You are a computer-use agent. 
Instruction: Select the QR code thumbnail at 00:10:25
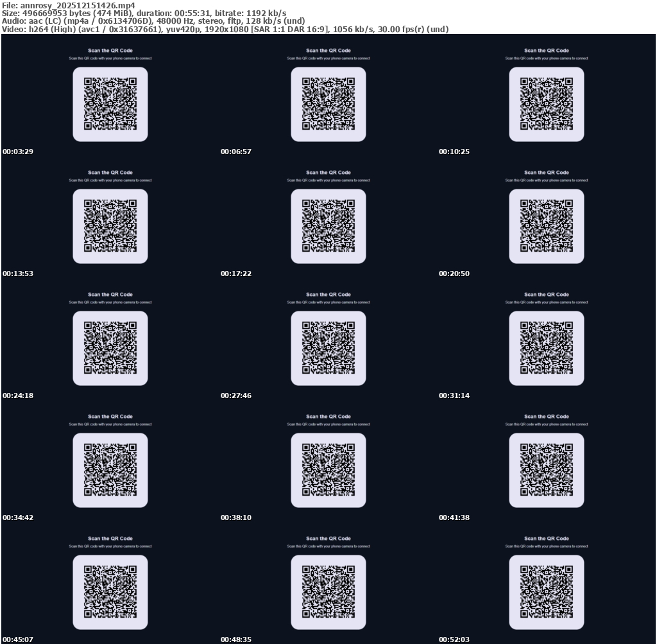click(x=547, y=104)
